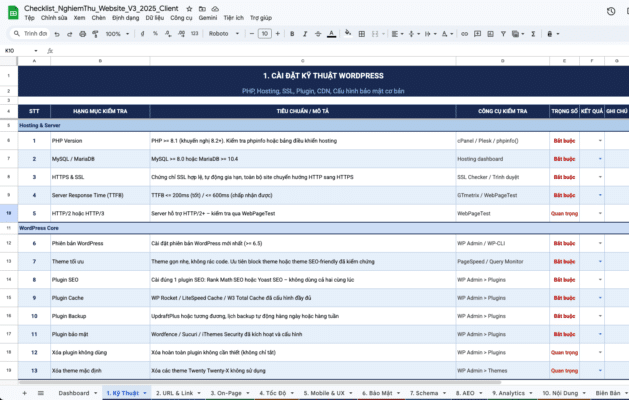Click the create filter funnel icon
This screenshot has width=629, height=400.
(503, 34)
